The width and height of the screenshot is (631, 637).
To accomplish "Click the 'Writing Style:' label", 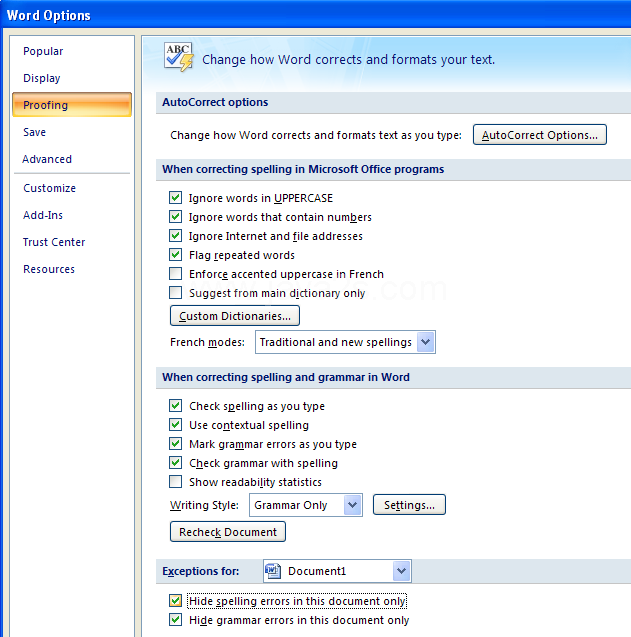I will (x=204, y=505).
